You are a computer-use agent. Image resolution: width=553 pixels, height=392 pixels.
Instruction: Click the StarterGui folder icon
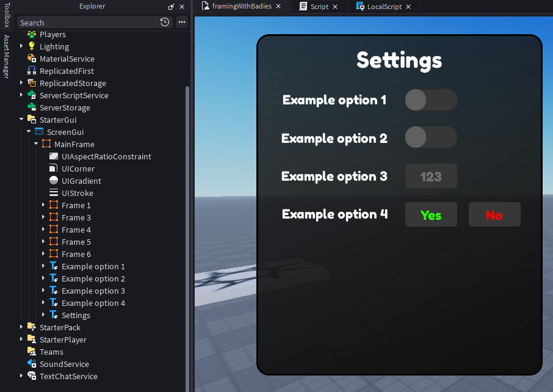pyautogui.click(x=32, y=120)
